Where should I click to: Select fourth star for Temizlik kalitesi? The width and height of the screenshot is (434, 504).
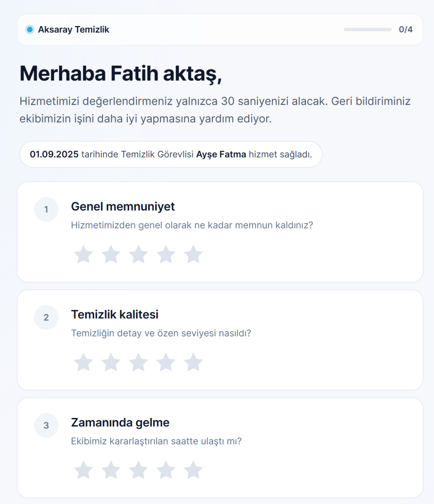pos(166,362)
